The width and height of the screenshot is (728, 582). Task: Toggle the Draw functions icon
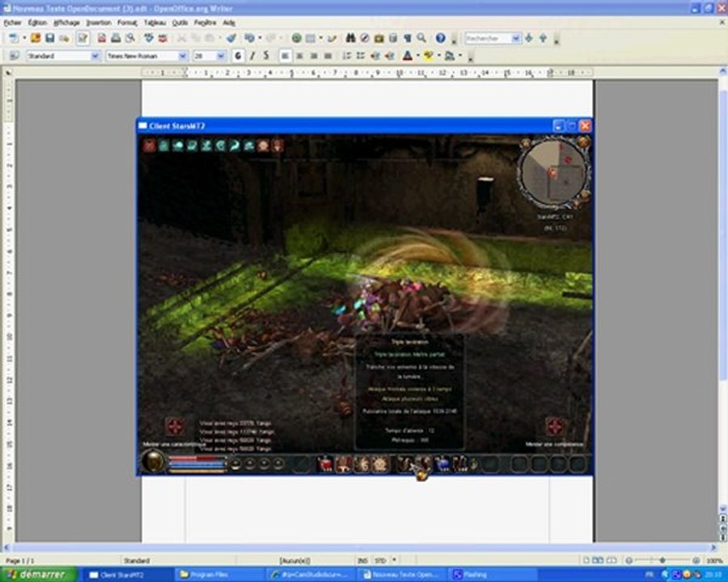point(332,38)
